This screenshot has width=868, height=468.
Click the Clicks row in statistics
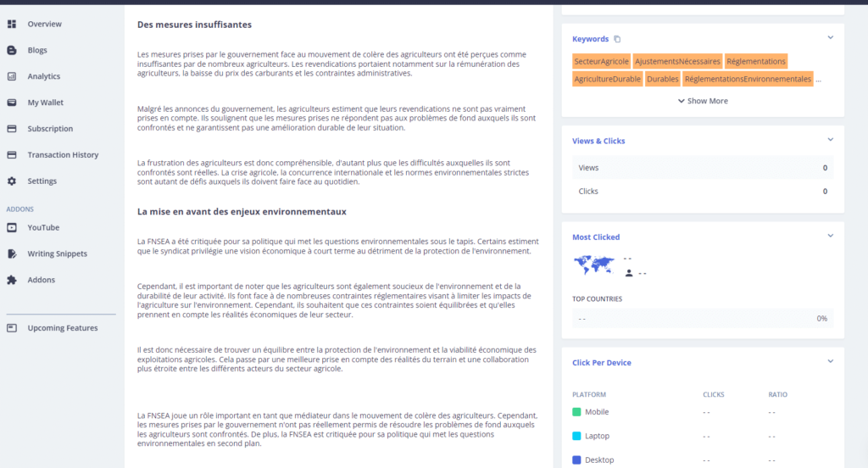(703, 191)
